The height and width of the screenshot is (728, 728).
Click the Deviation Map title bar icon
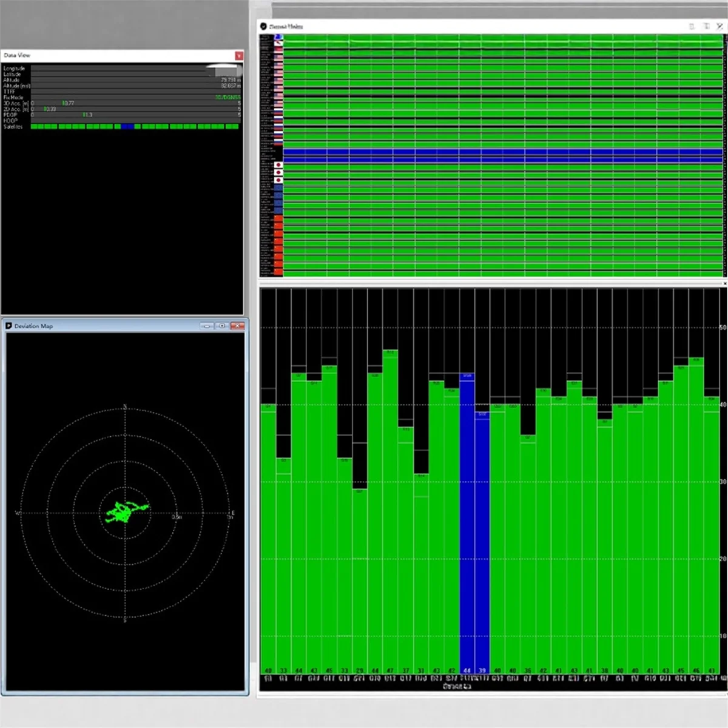[x=8, y=326]
